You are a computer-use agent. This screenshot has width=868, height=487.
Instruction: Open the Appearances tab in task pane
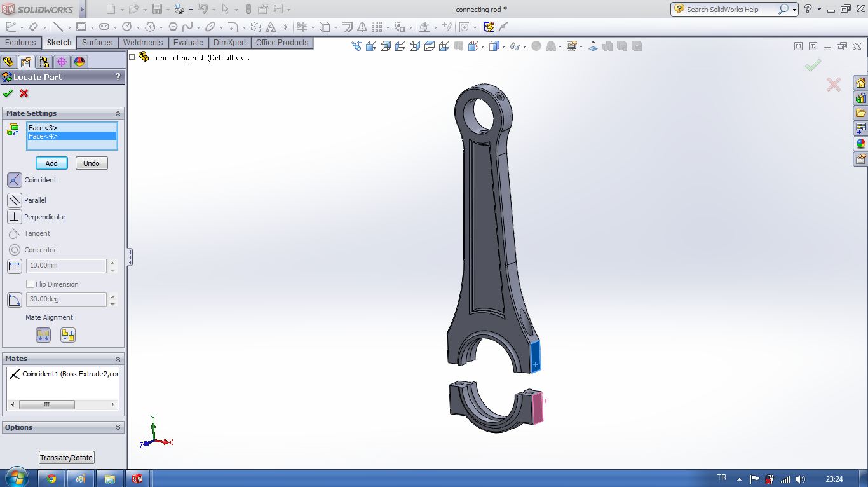click(x=860, y=144)
